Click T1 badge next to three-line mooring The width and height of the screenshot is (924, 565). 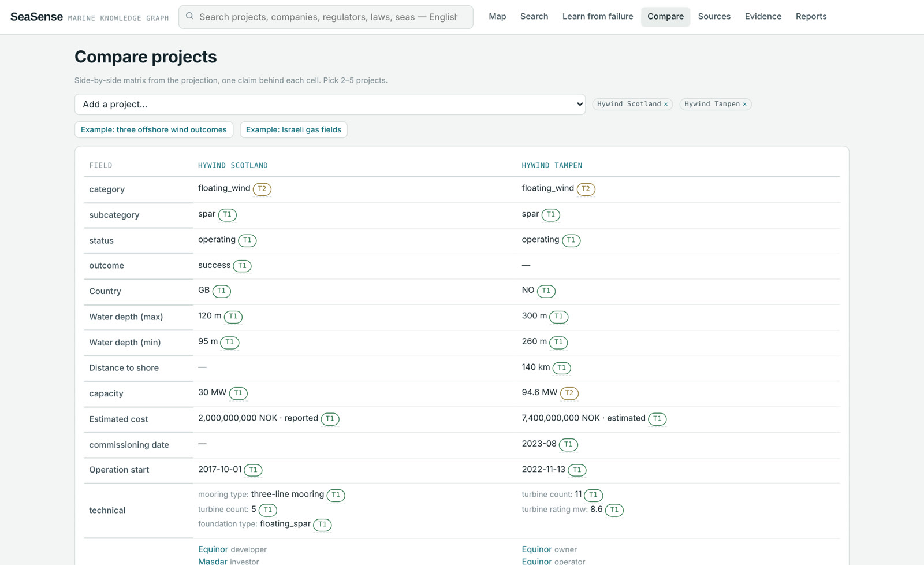click(336, 495)
